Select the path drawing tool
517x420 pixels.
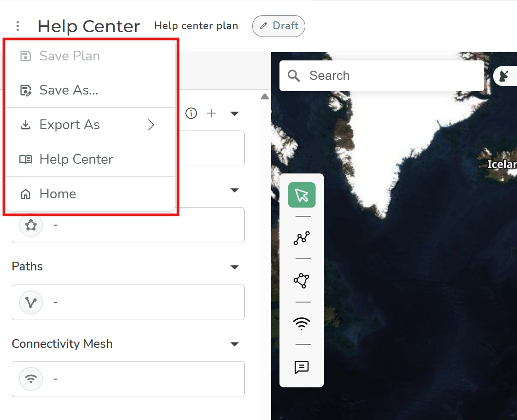pos(301,238)
